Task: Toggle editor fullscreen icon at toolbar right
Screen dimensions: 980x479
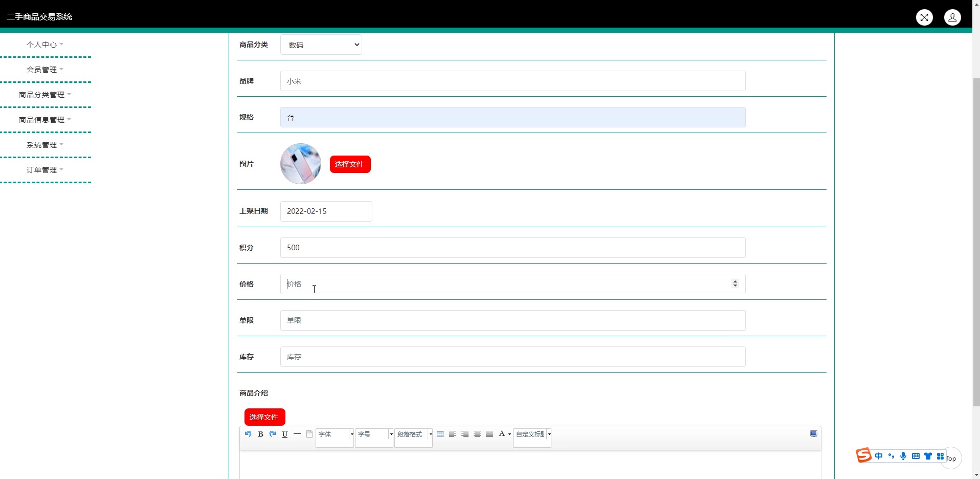Action: [x=814, y=434]
